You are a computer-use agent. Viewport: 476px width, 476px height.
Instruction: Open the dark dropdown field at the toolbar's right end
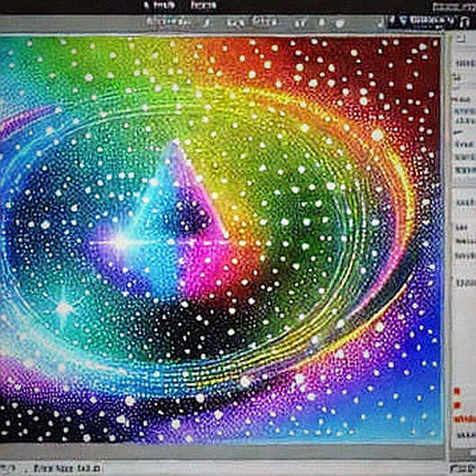(x=423, y=22)
